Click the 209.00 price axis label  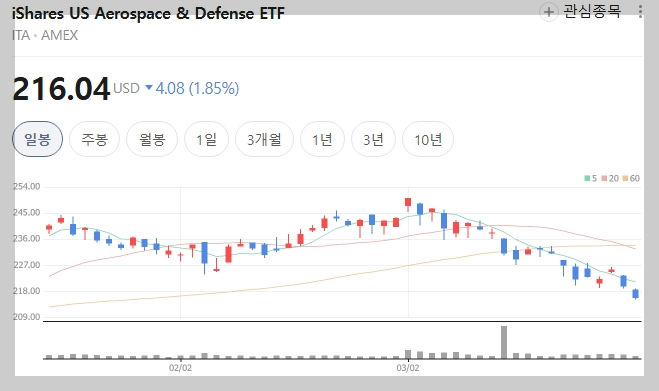[27, 317]
